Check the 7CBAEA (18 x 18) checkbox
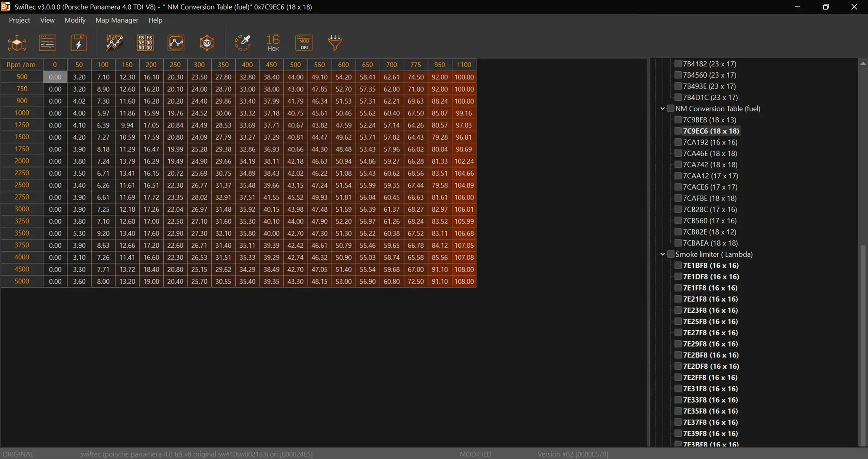Screen dimensions: 868x459 678,243
